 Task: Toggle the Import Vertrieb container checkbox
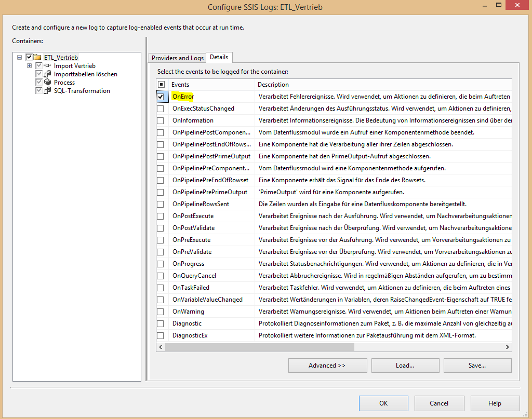coord(39,65)
